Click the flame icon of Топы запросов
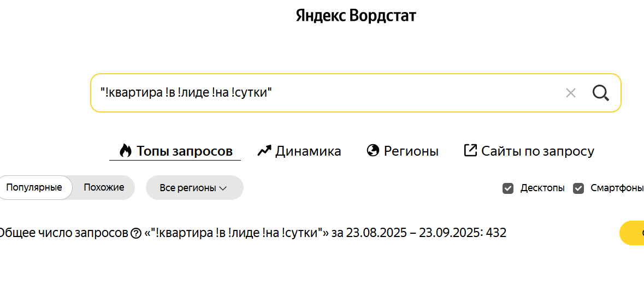This screenshot has width=644, height=284. (126, 151)
